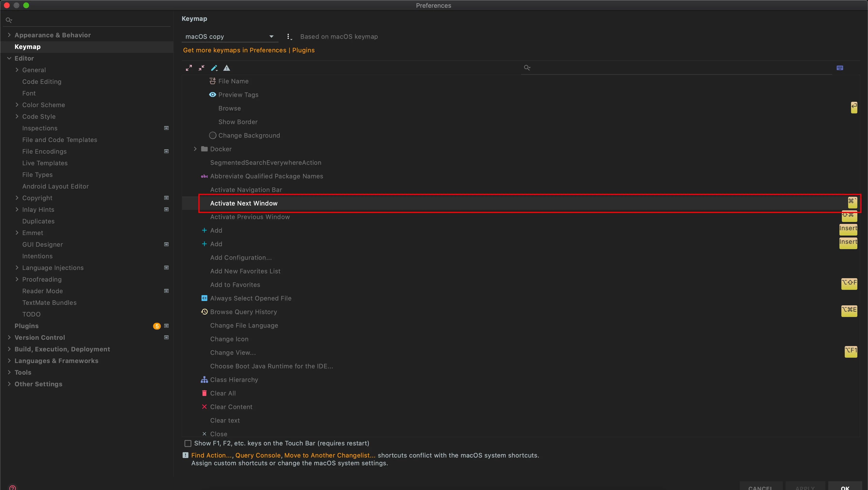The image size is (868, 490).
Task: Click the warning triangle conflicts filter icon
Action: tap(227, 68)
